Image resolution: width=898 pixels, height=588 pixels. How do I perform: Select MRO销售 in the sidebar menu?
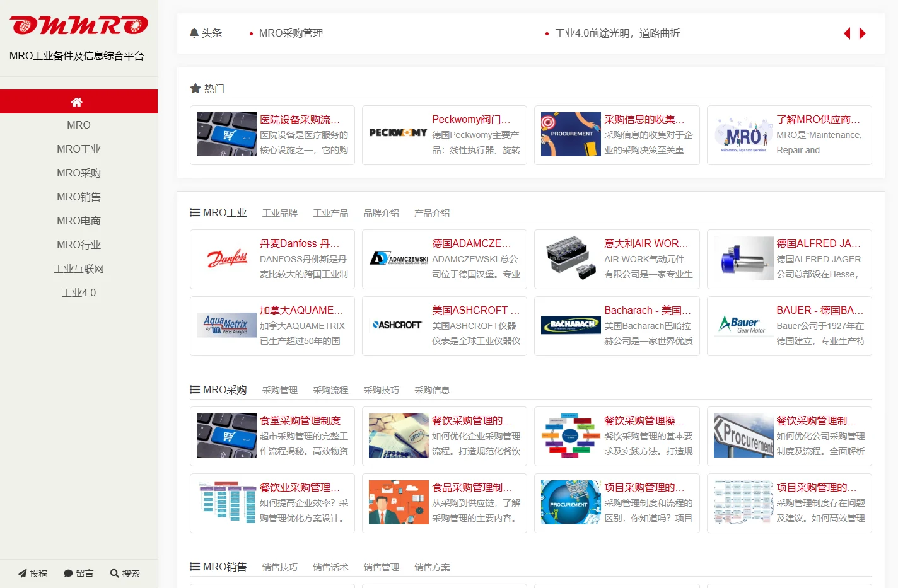79,197
